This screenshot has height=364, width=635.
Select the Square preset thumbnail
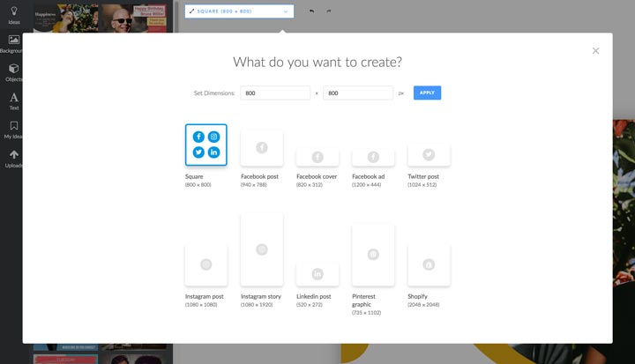(x=206, y=145)
